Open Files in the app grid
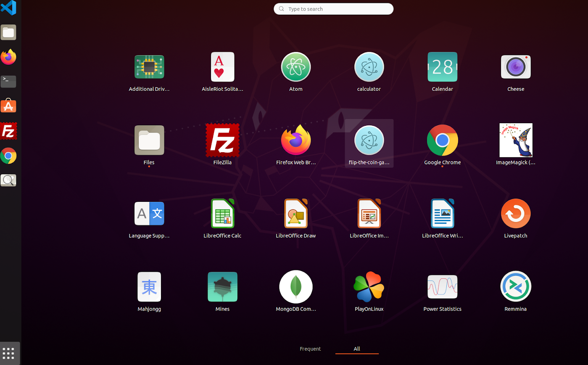 (x=149, y=140)
